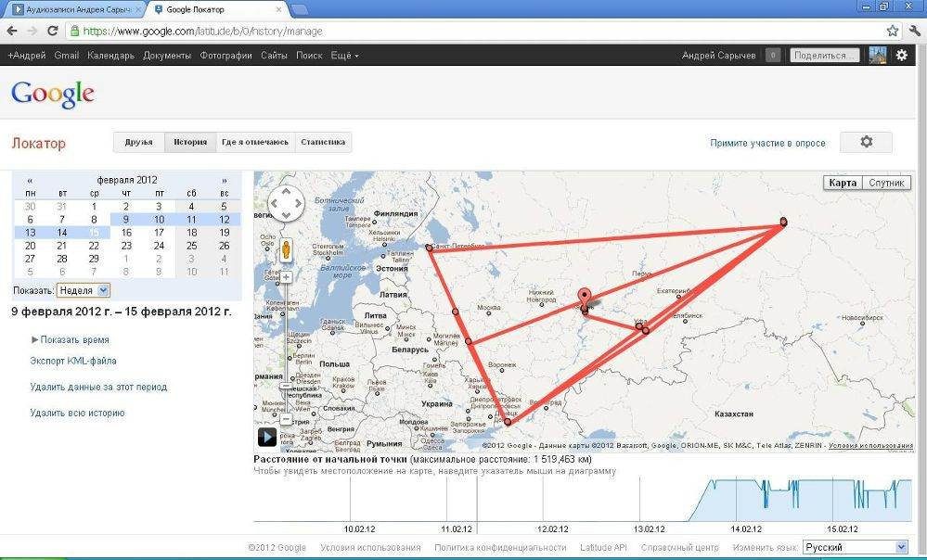Open Поиск in the top bar

click(309, 56)
